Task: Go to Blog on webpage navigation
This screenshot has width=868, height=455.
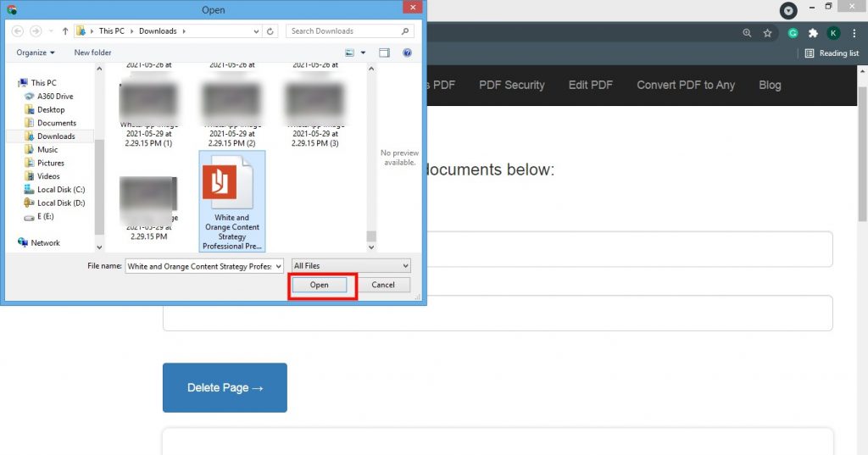Action: [x=770, y=86]
